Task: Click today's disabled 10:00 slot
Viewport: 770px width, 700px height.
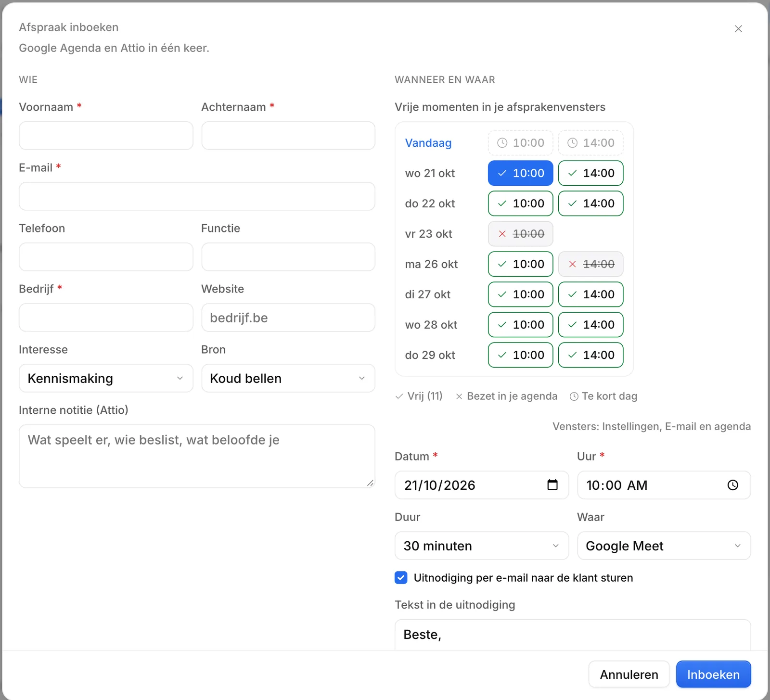Action: [x=520, y=143]
